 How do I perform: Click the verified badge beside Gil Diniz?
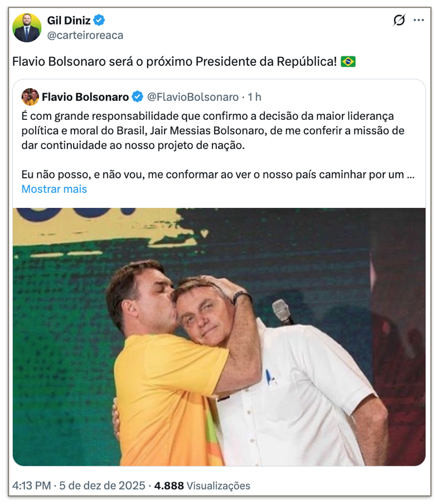[99, 21]
